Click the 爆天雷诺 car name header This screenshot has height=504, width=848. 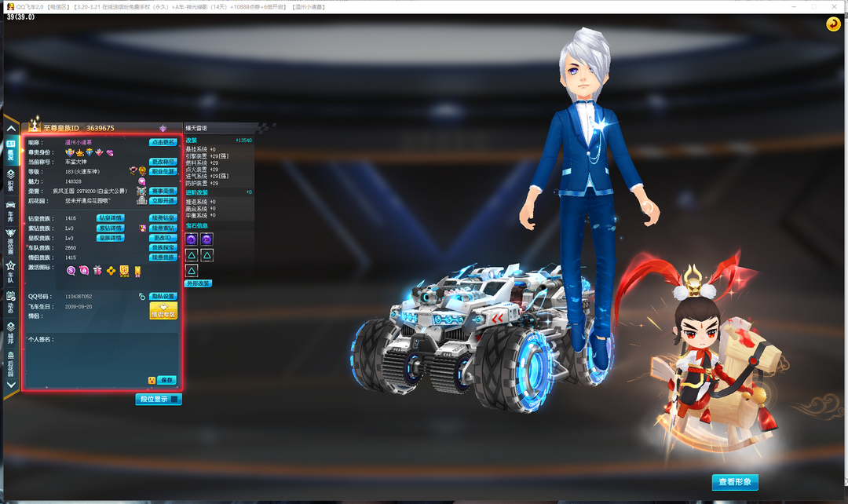tap(196, 128)
